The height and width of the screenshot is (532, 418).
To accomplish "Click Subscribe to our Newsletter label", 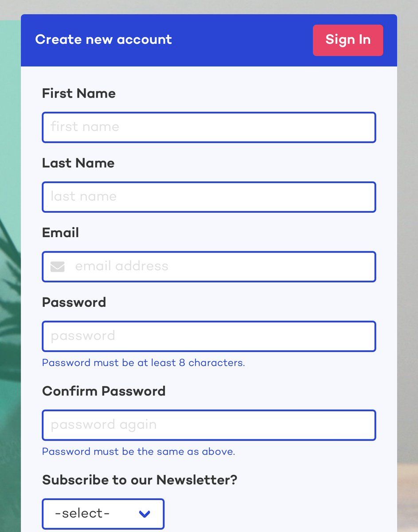I will click(x=140, y=480).
